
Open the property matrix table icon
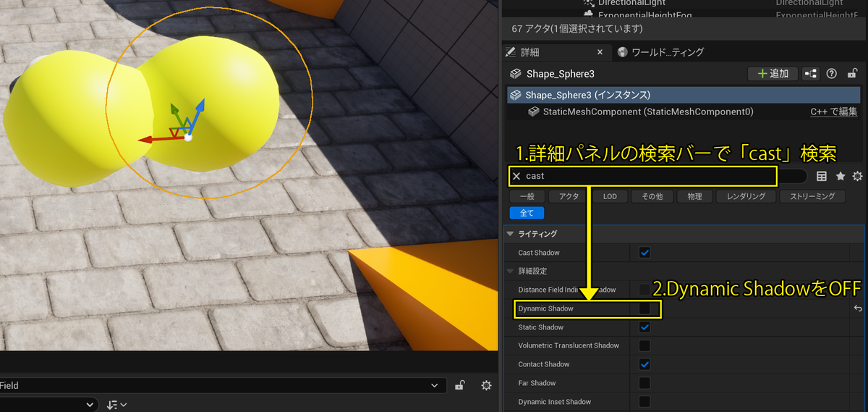click(822, 176)
